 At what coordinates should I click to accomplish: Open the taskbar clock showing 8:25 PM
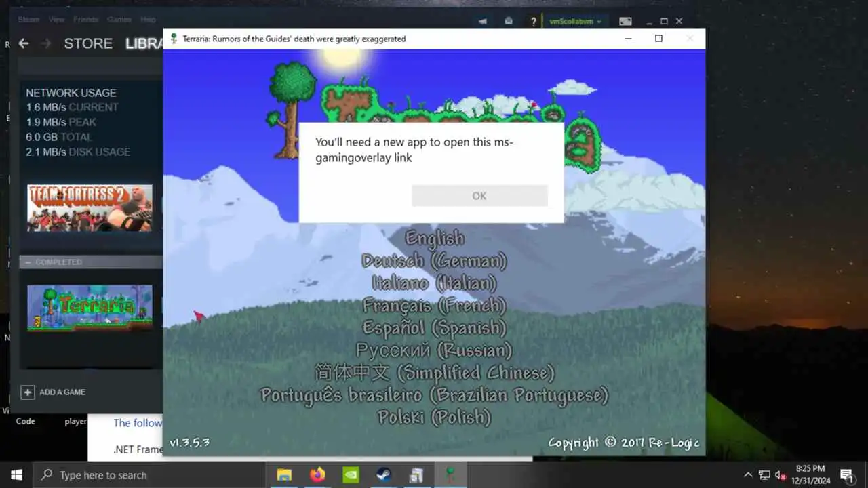click(x=810, y=475)
